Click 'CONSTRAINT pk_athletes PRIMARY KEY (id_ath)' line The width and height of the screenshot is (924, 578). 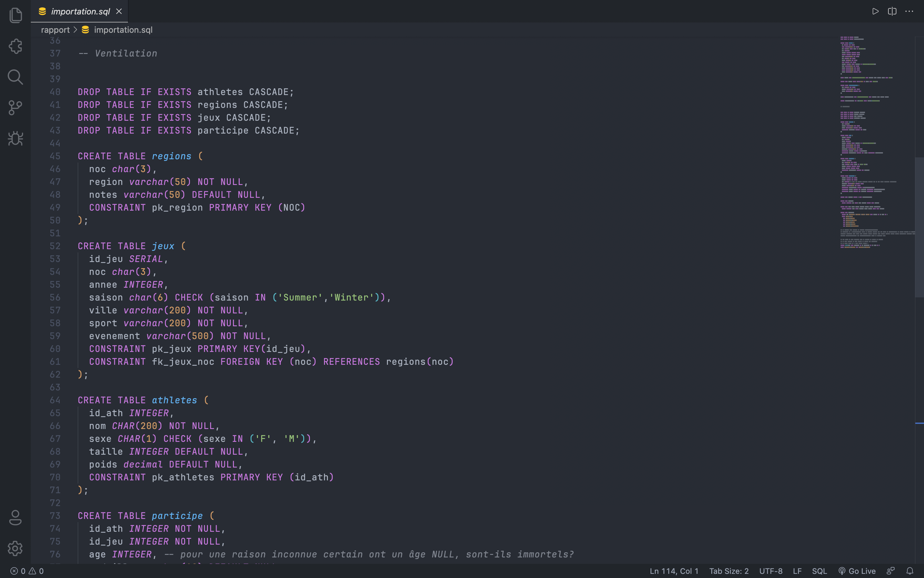tap(211, 477)
